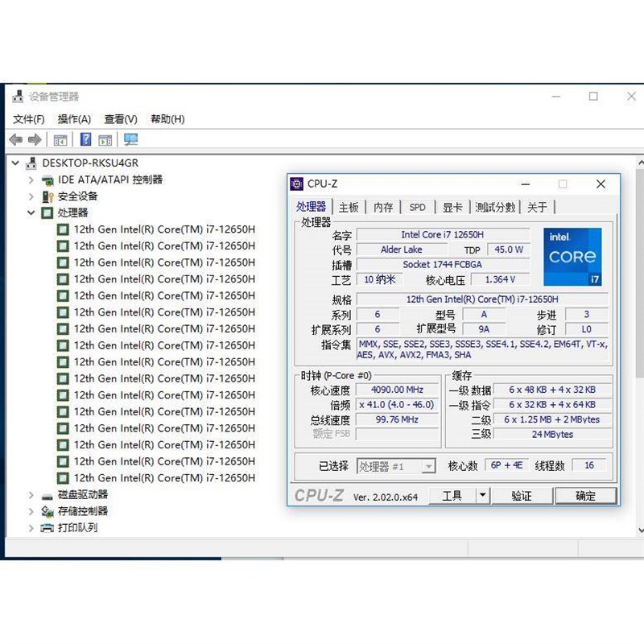Click the Show/Hide console tree toolbar icon
The image size is (644, 644).
point(60,140)
